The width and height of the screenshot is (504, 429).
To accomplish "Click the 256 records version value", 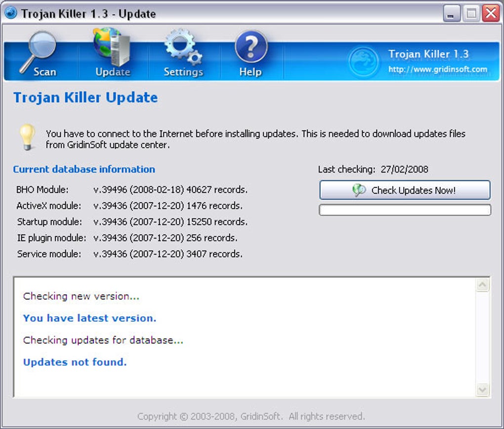I will click(x=166, y=238).
